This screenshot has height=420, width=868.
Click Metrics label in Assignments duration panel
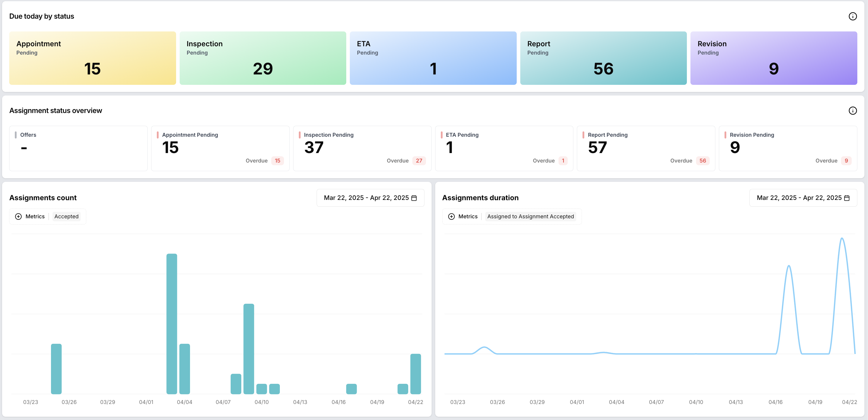tap(468, 217)
